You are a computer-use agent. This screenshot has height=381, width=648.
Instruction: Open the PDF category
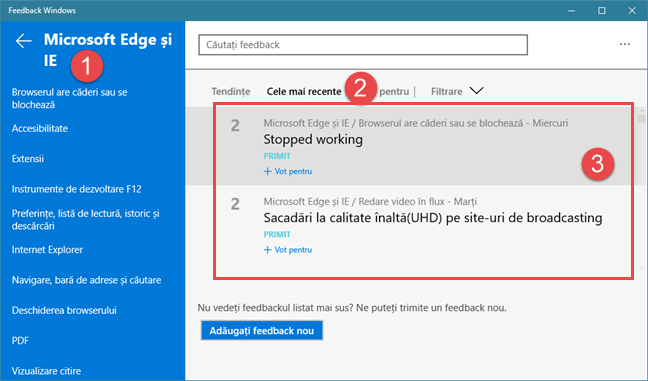[x=20, y=341]
